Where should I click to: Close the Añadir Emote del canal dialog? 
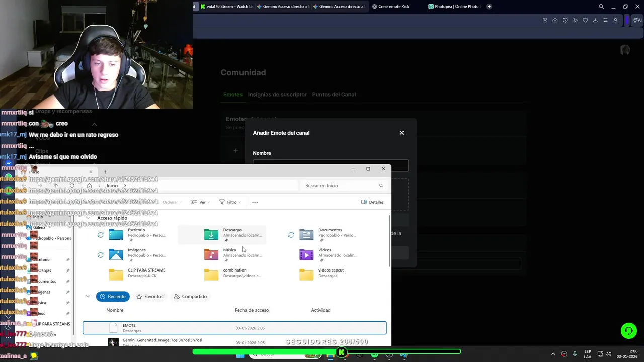401,133
